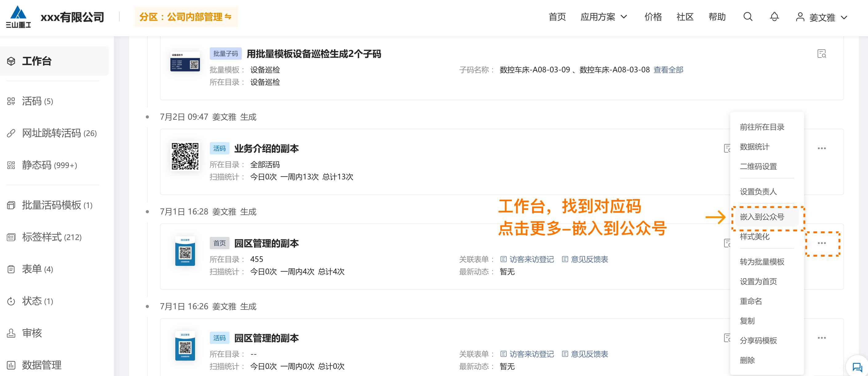Screen dimensions: 868x376
Task: Click the 批量子码 tag
Action: click(225, 54)
